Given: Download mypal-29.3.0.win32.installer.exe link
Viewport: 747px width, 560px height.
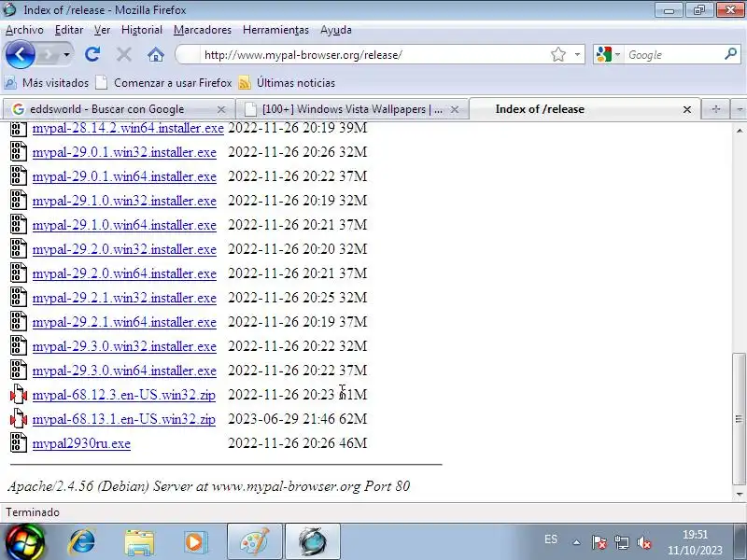Looking at the screenshot, I should click(x=124, y=346).
